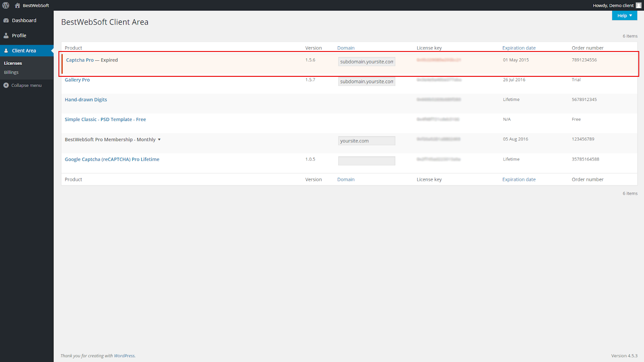Viewport: 644px width, 362px height.
Task: Click the home icon beside BestWebSoft
Action: [17, 5]
